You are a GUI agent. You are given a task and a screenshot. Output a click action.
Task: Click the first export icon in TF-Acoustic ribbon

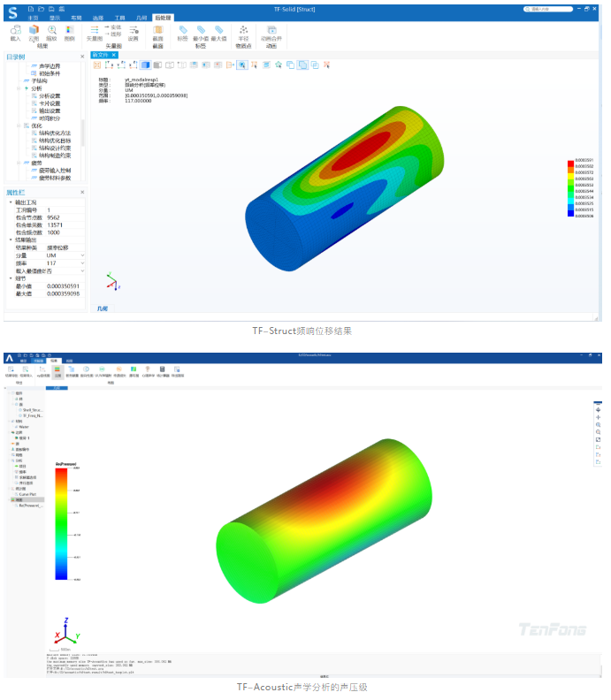click(11, 369)
